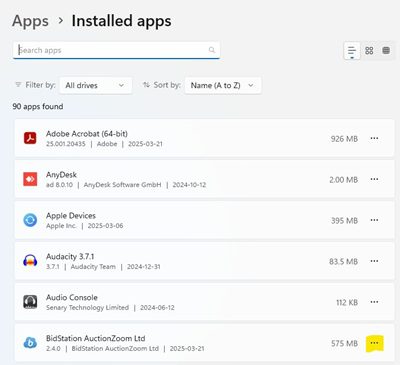400x365 pixels.
Task: Open the Filter by All drives dropdown
Action: tap(96, 85)
